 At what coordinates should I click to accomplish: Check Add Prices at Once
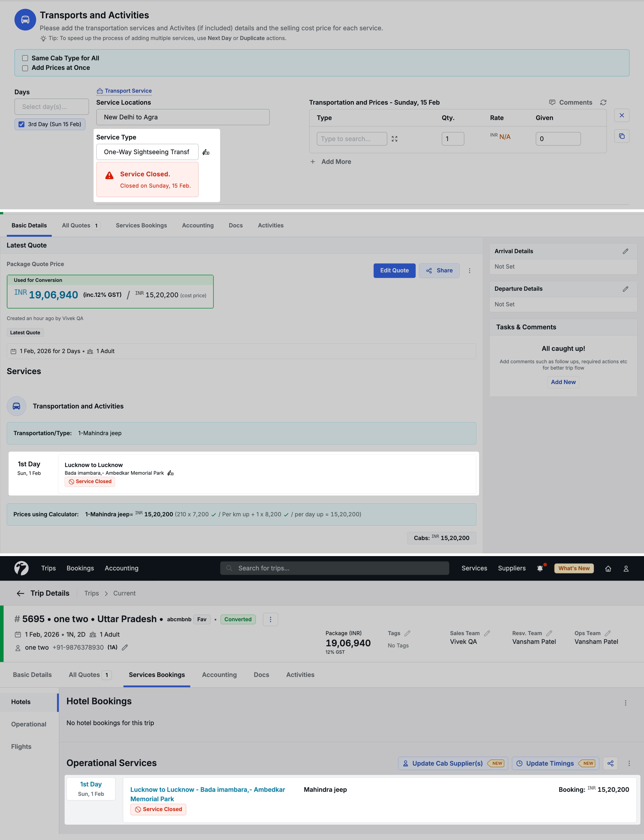25,68
